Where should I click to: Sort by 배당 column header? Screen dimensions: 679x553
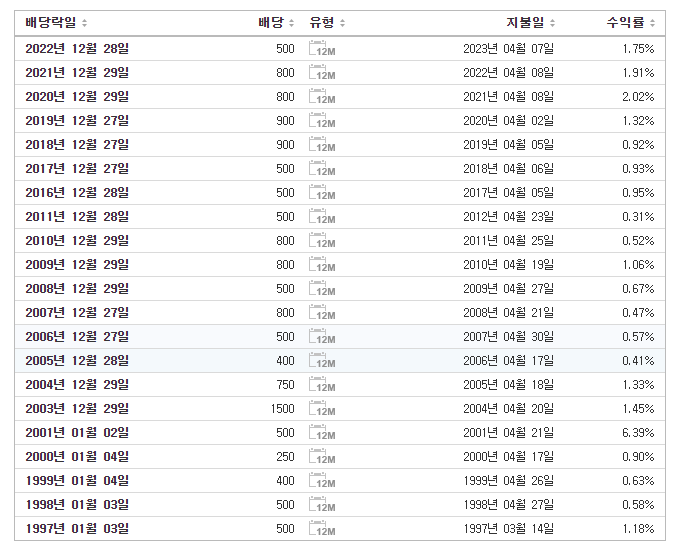tap(276, 23)
